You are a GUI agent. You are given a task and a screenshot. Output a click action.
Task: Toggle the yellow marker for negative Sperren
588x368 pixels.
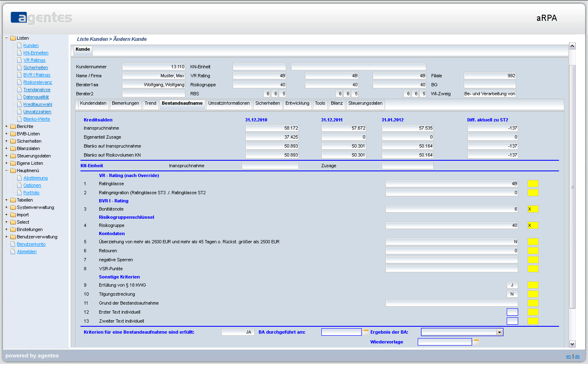(533, 260)
